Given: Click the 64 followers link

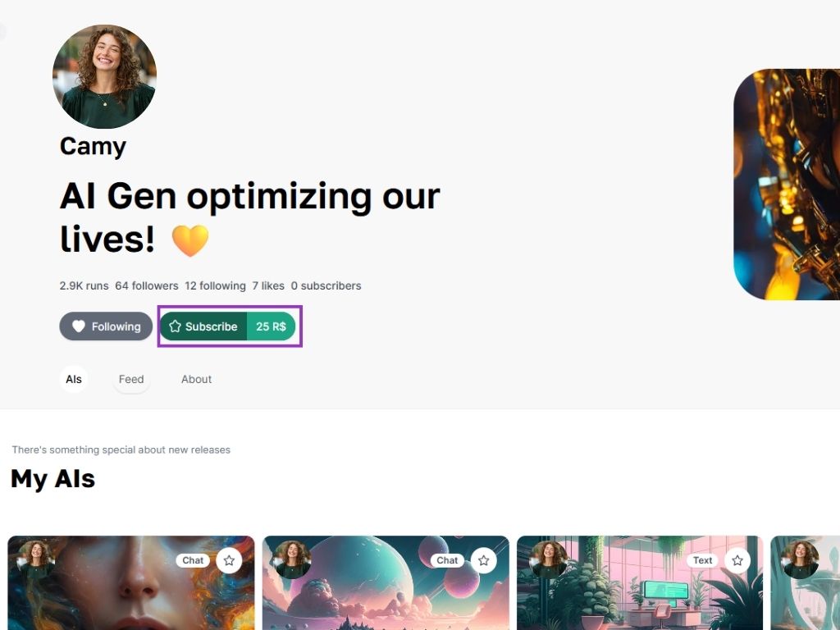Looking at the screenshot, I should (147, 286).
